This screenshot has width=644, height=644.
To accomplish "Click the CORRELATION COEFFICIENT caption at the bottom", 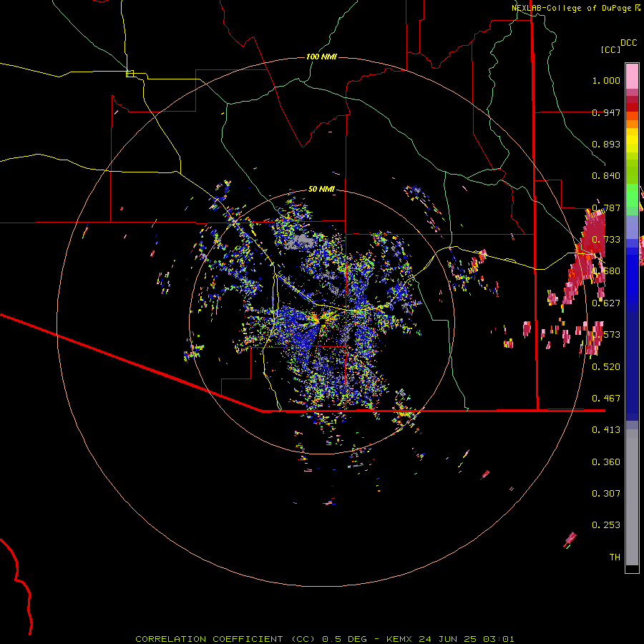I will tap(324, 639).
